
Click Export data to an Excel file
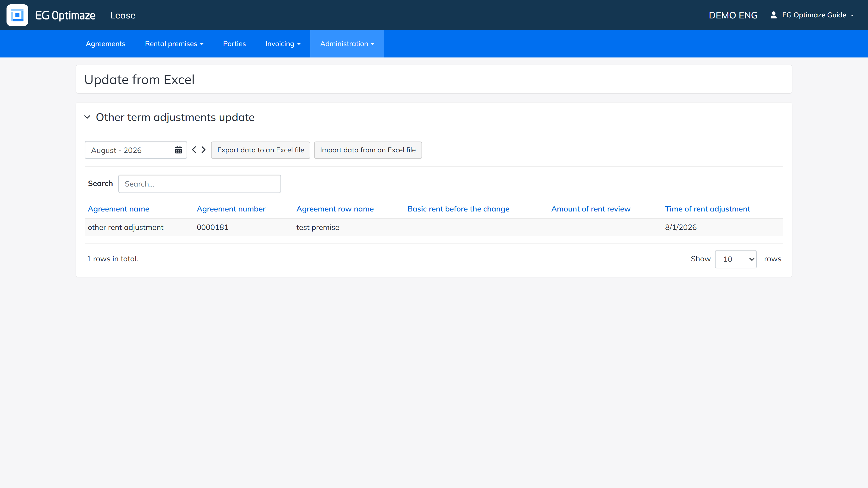(260, 150)
